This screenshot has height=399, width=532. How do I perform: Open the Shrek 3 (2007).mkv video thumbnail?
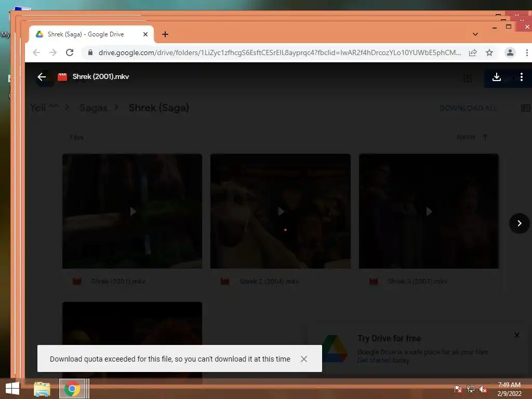[429, 211]
